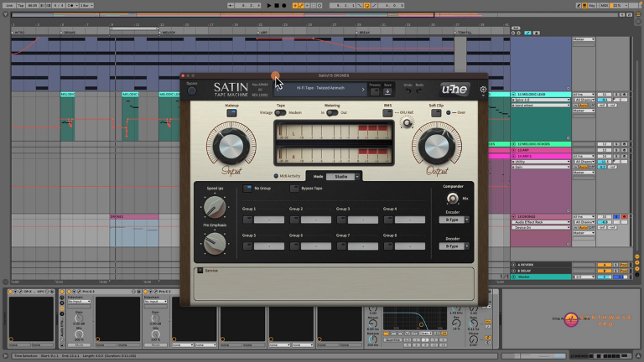Click the large Input knob
This screenshot has width=644, height=362.
click(231, 146)
